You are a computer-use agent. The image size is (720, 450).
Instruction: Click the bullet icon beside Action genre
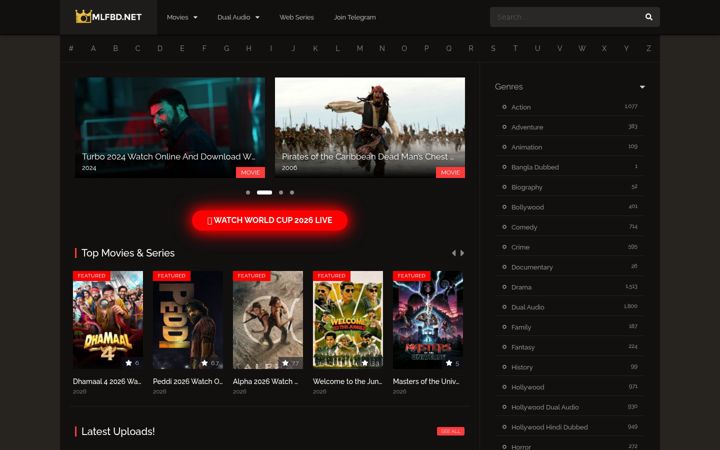pos(504,107)
